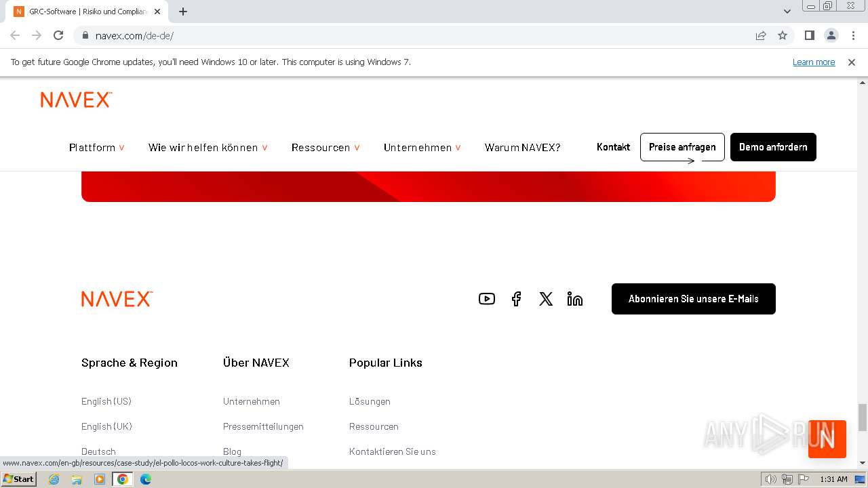This screenshot has width=868, height=488.
Task: Share this page icon in address bar
Action: pos(761,35)
